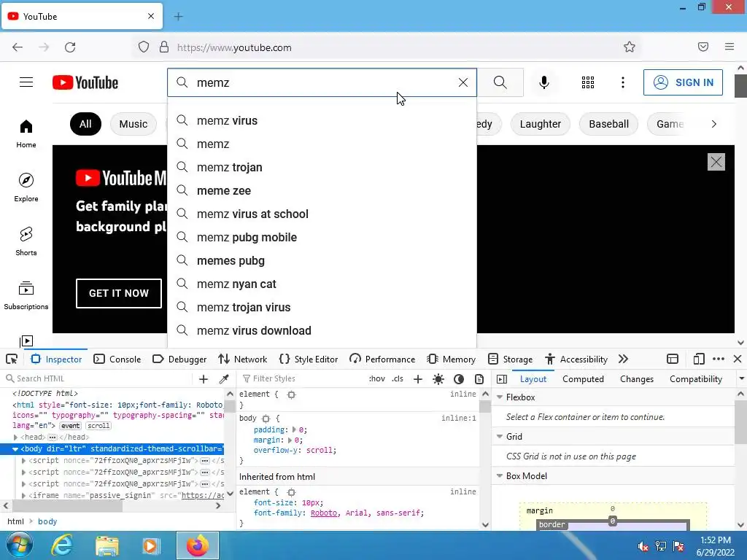The height and width of the screenshot is (560, 747).
Task: Toggle .cls classes panel
Action: (x=398, y=379)
